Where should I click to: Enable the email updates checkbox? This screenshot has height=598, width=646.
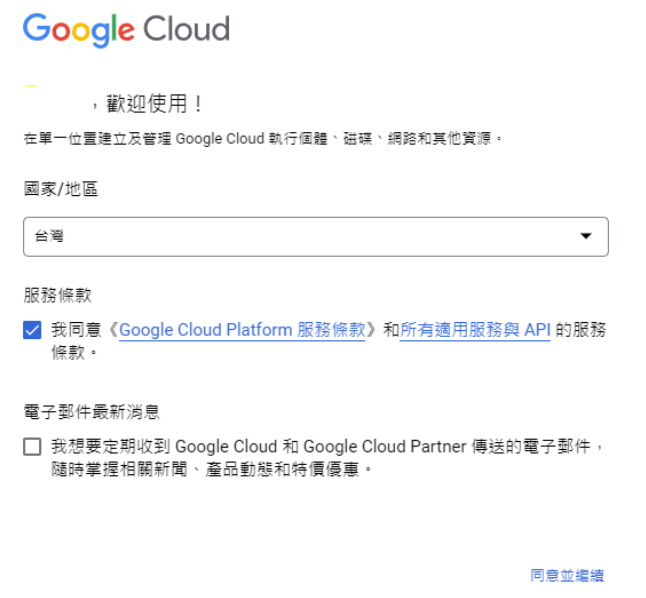pyautogui.click(x=32, y=447)
